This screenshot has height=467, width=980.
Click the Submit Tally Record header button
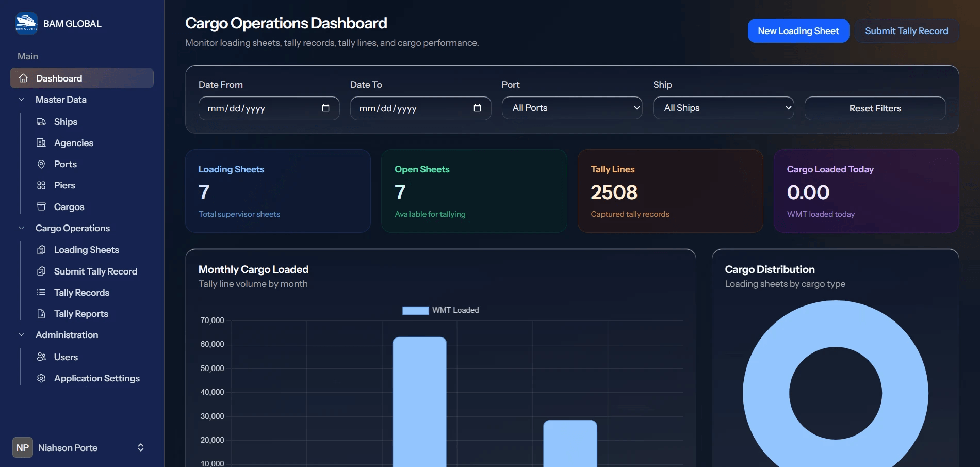click(x=907, y=31)
